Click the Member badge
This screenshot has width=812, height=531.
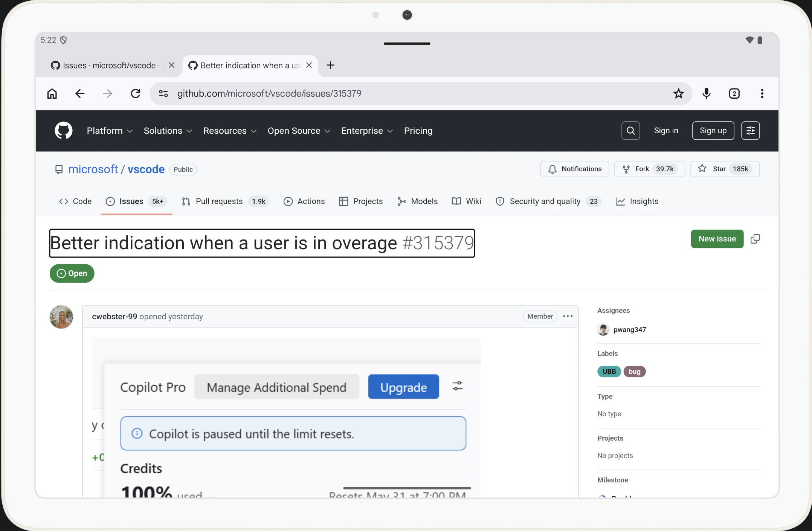(540, 316)
